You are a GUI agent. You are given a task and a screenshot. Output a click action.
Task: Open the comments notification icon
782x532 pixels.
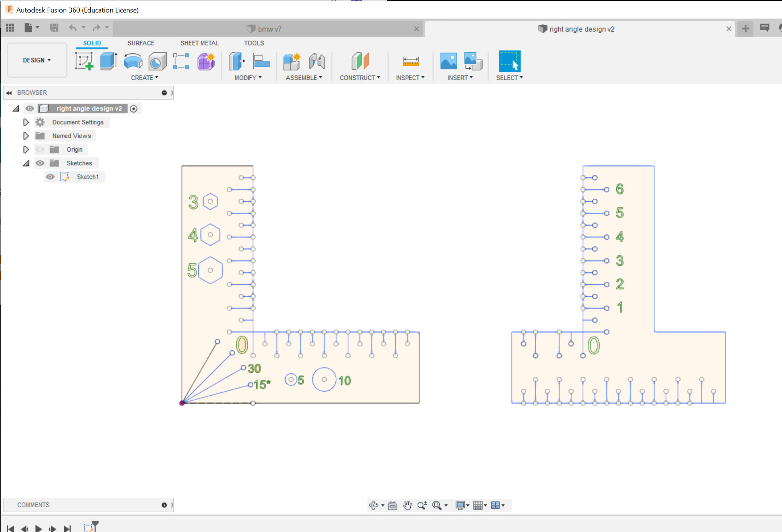765,28
